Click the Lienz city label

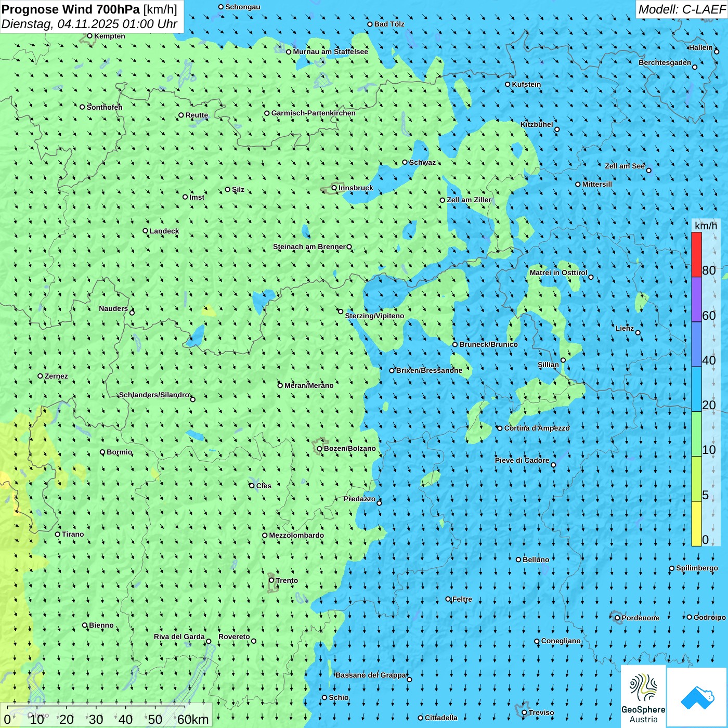[x=625, y=328]
